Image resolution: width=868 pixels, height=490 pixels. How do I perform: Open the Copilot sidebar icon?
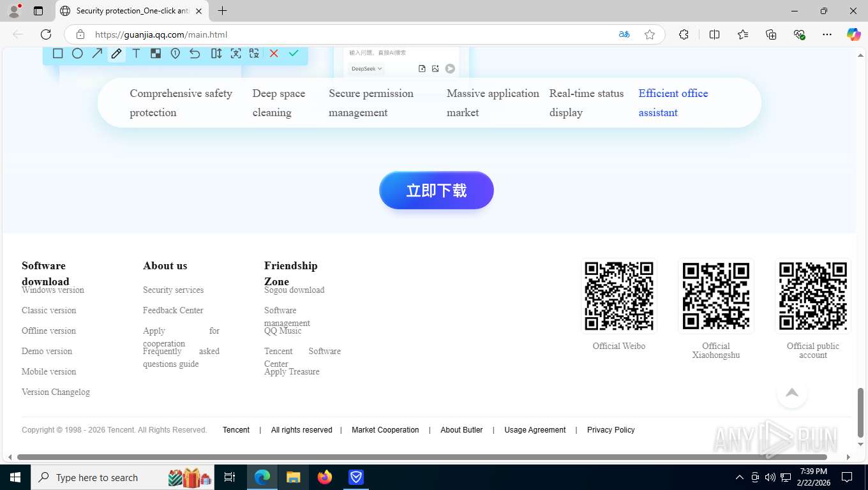pyautogui.click(x=853, y=34)
